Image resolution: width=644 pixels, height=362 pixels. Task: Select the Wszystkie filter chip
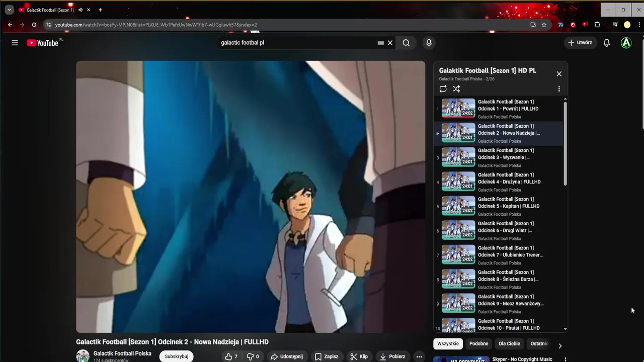[x=448, y=344]
